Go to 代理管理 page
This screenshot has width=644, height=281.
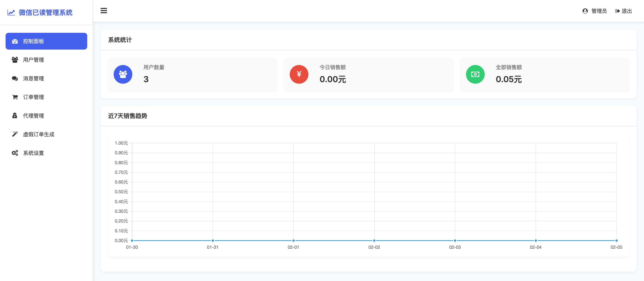tap(34, 116)
